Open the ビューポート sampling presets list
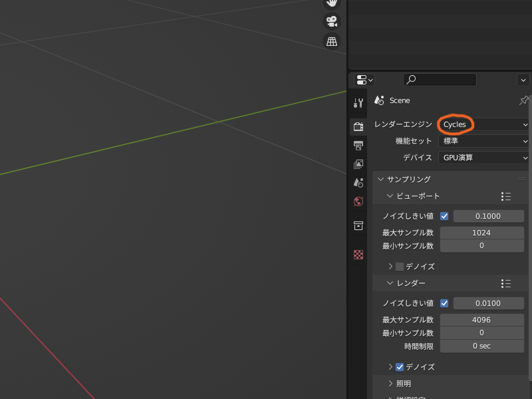 pos(505,196)
